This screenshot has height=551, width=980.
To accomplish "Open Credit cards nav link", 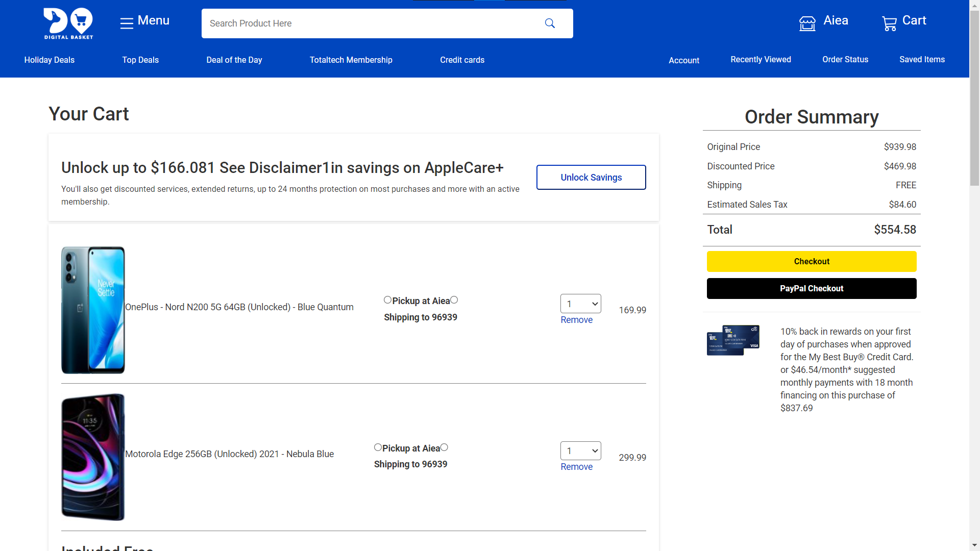I will 462,60.
